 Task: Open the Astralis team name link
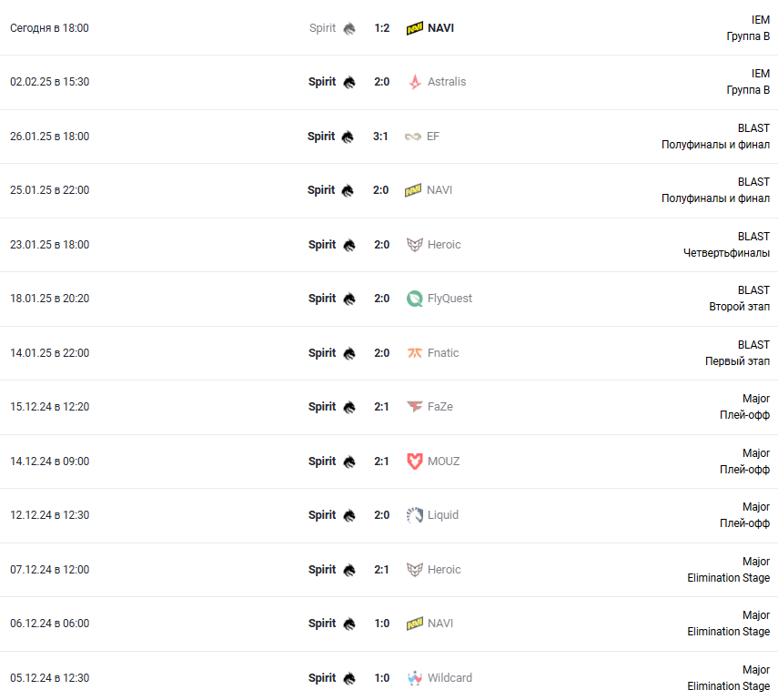(x=446, y=82)
